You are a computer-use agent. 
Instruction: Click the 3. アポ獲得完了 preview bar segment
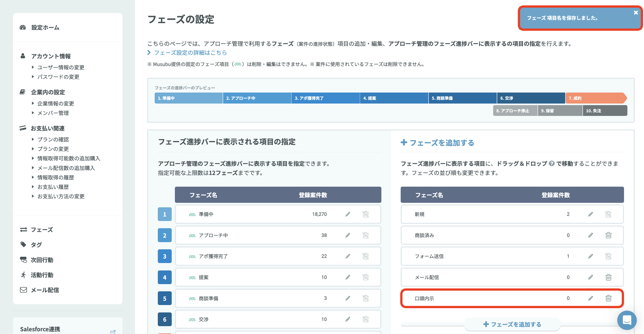(x=325, y=98)
